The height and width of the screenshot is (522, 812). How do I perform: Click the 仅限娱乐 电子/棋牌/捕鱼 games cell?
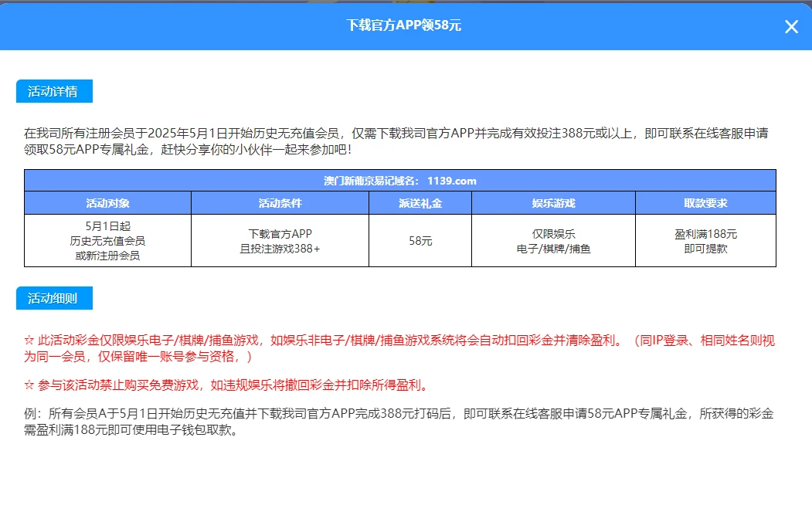552,239
